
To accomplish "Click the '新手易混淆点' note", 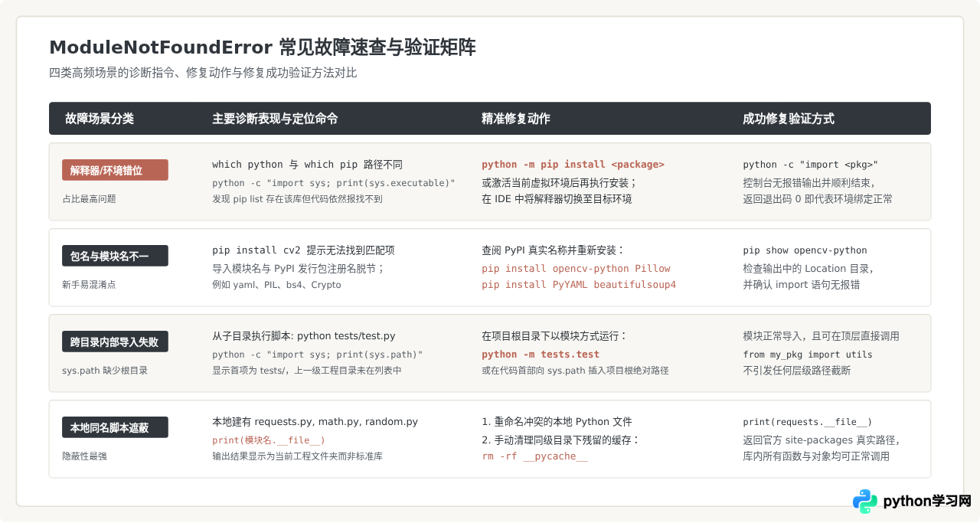I will click(89, 285).
